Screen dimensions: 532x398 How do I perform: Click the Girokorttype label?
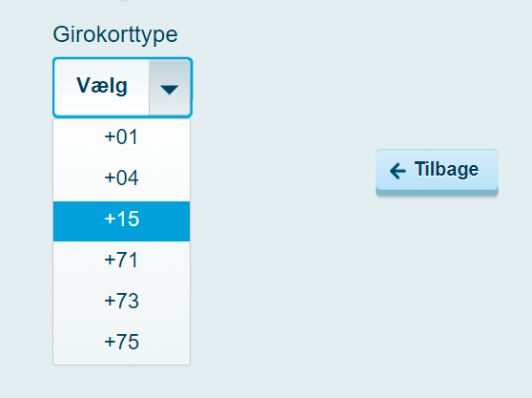115,35
